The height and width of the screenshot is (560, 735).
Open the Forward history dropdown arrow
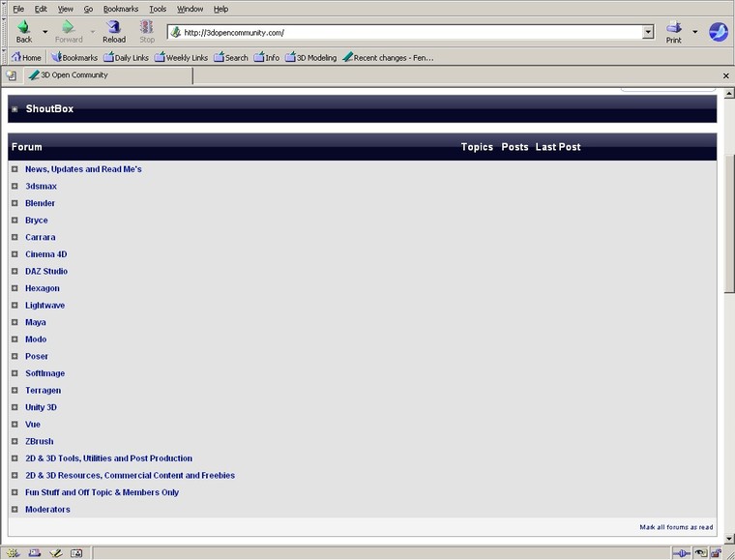pos(92,32)
